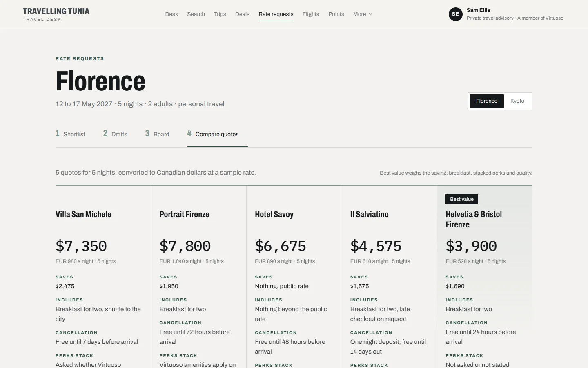The width and height of the screenshot is (588, 368).
Task: Click the $4,575 price
Action: tap(376, 246)
